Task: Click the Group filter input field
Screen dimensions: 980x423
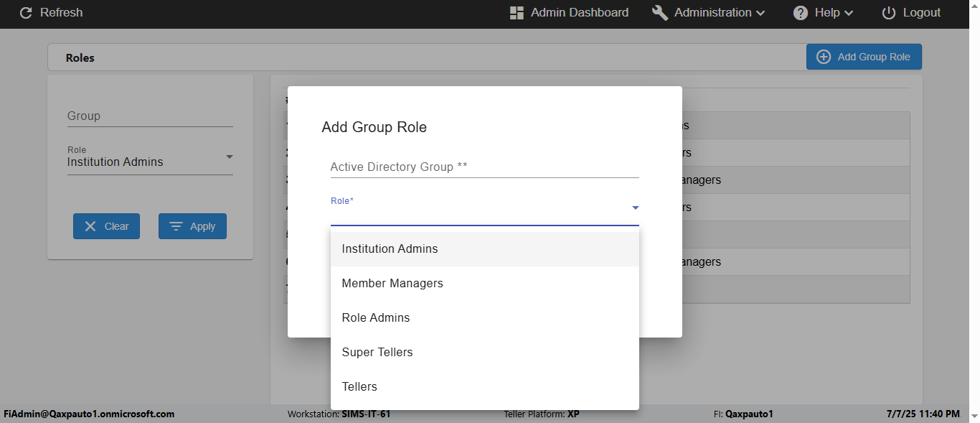Action: coord(150,116)
